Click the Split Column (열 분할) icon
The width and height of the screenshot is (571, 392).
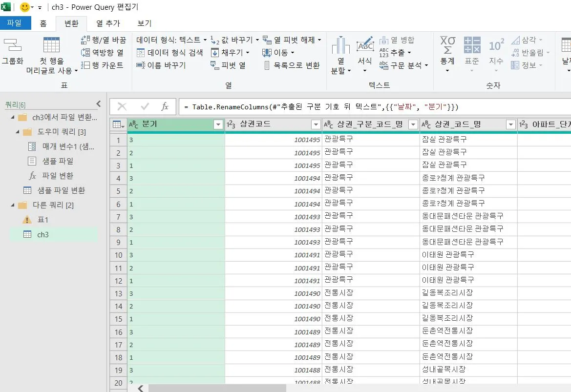click(341, 45)
